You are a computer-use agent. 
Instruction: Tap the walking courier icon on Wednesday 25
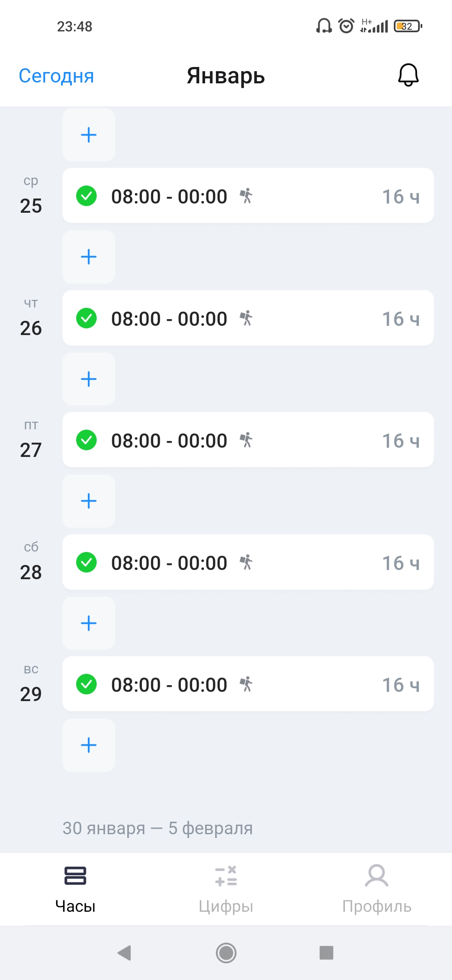[246, 196]
